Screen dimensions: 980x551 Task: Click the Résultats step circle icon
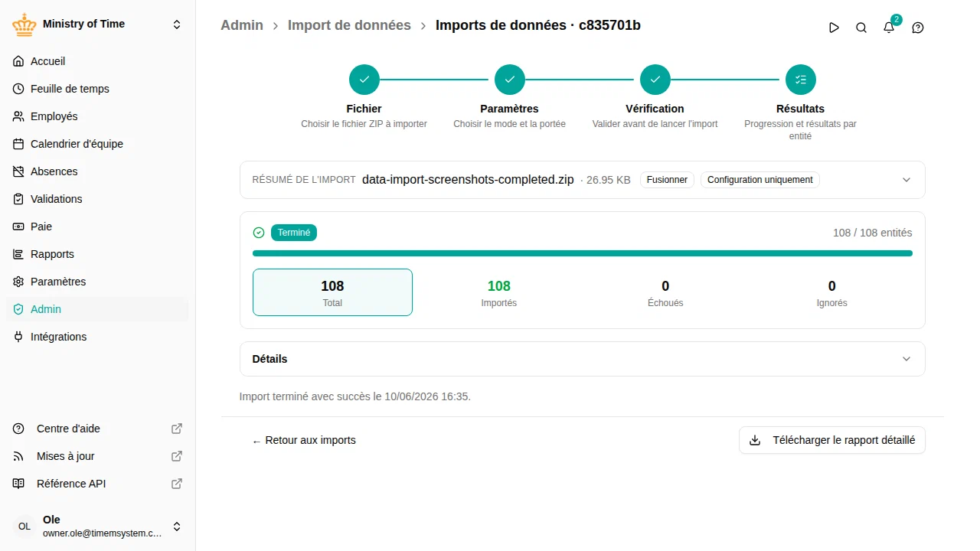pos(801,80)
